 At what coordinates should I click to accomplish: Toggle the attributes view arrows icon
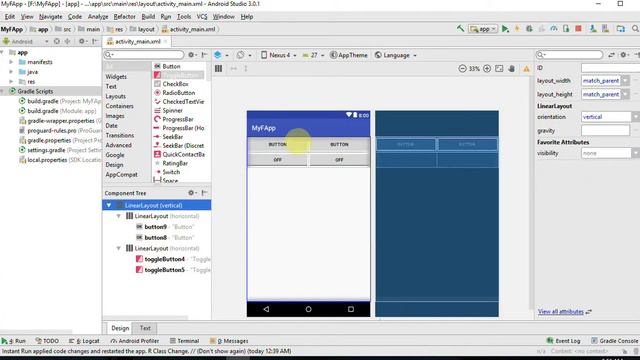coord(611,55)
